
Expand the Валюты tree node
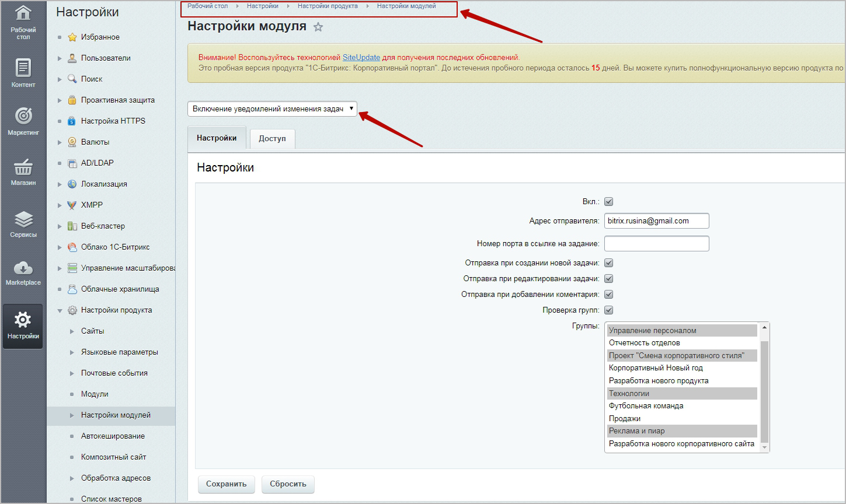60,142
